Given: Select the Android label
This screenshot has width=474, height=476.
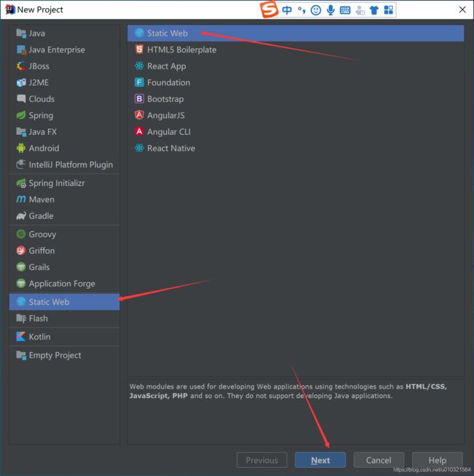Looking at the screenshot, I should click(44, 148).
